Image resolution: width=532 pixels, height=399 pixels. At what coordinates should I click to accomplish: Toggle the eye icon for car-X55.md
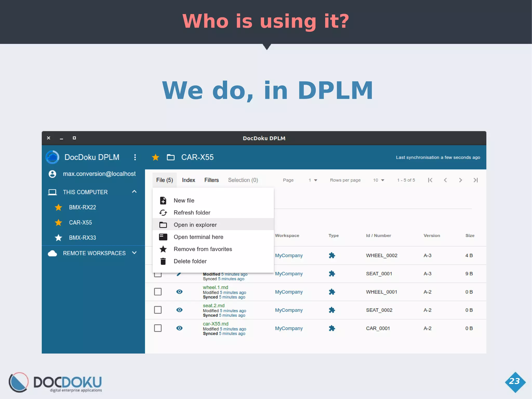pyautogui.click(x=179, y=328)
